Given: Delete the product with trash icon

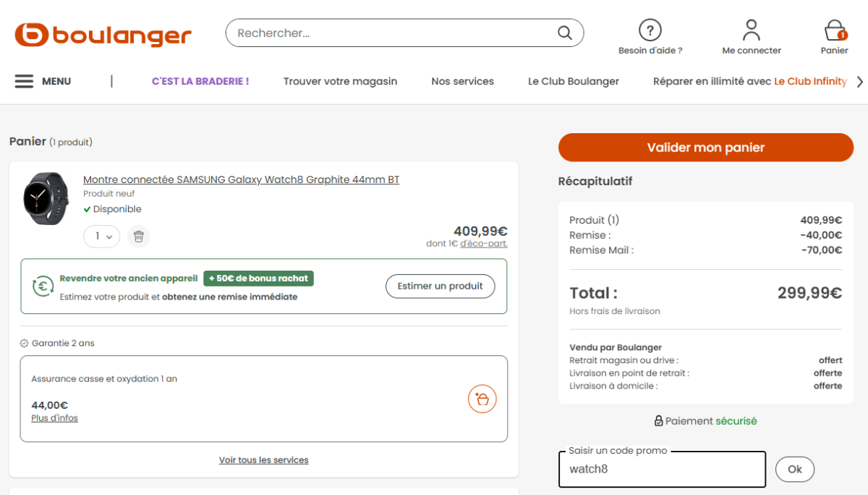Looking at the screenshot, I should (139, 236).
